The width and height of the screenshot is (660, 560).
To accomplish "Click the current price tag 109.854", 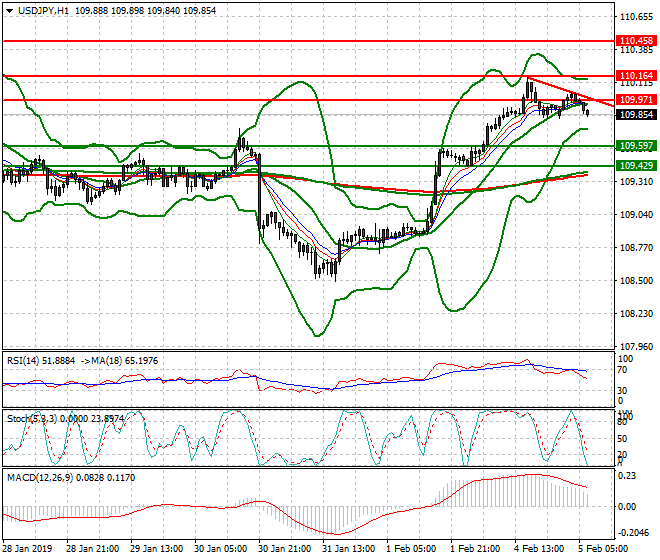I will [x=636, y=115].
